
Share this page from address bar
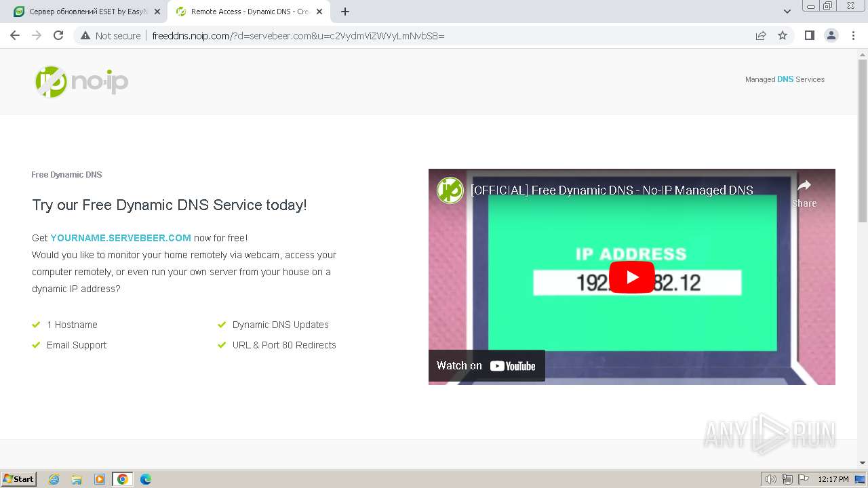pos(761,35)
